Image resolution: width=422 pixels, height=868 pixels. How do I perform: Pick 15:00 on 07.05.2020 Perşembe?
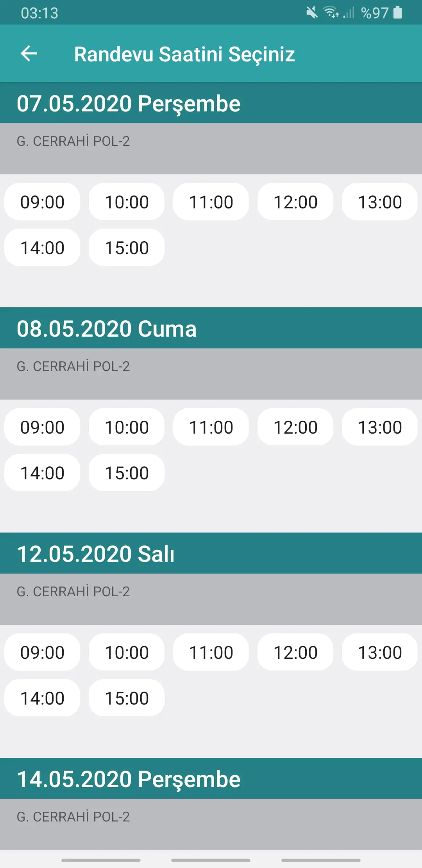pos(127,248)
